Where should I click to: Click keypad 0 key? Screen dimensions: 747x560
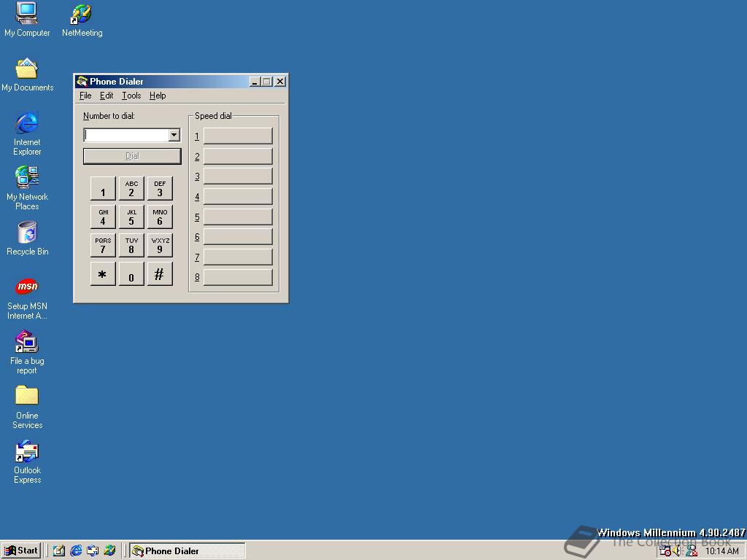[131, 274]
